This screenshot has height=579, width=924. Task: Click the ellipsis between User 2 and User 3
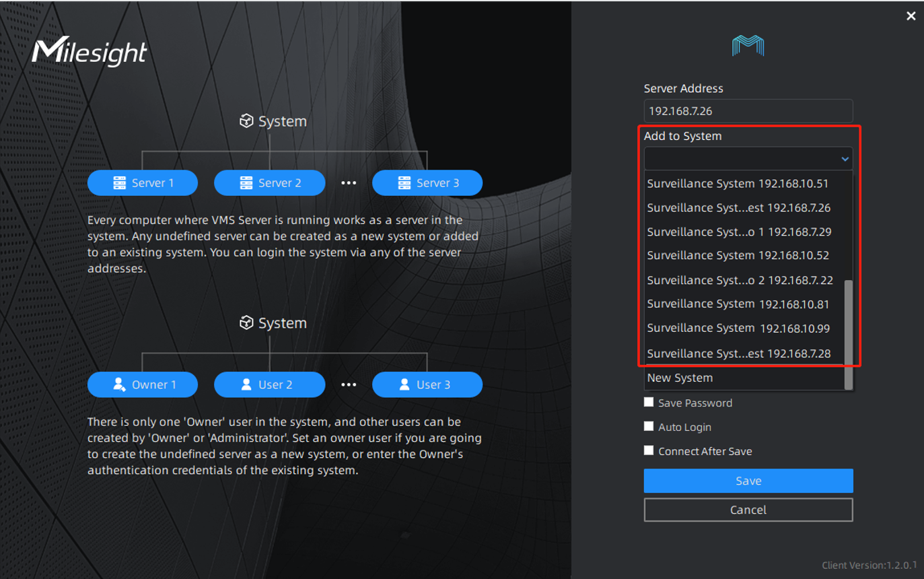click(x=348, y=384)
